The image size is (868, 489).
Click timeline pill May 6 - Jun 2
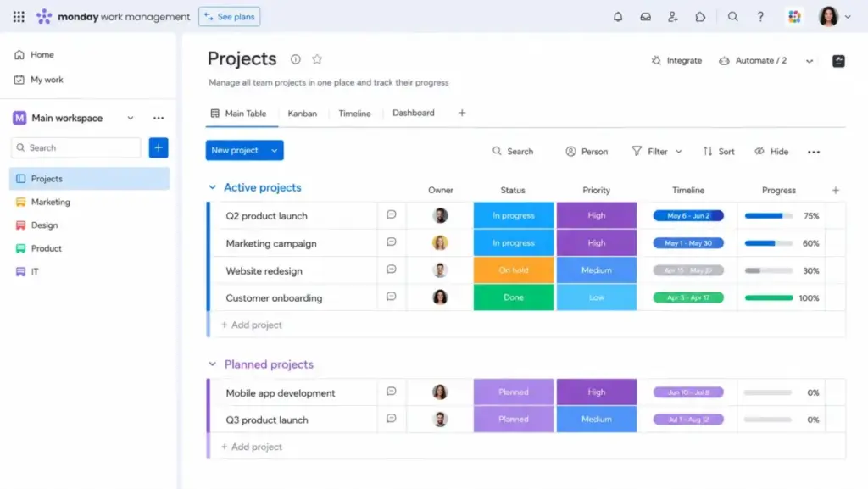pos(688,216)
